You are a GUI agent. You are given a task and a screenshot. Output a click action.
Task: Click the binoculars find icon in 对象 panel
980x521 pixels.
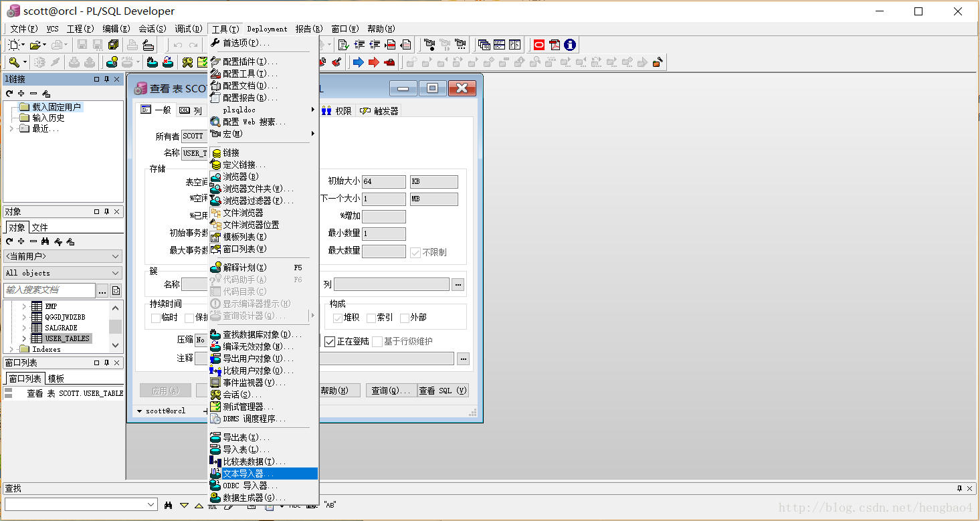tap(45, 241)
